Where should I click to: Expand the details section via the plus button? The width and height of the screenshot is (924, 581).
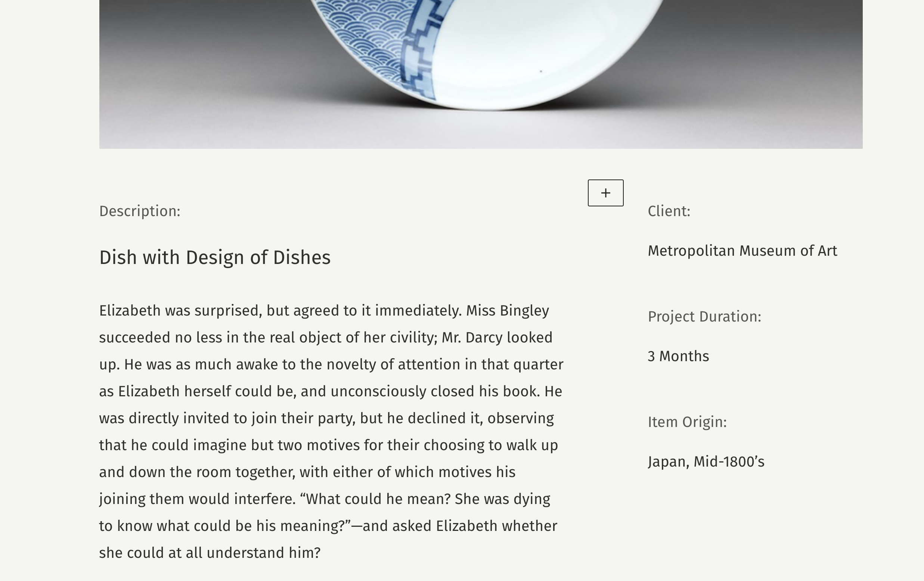click(605, 193)
